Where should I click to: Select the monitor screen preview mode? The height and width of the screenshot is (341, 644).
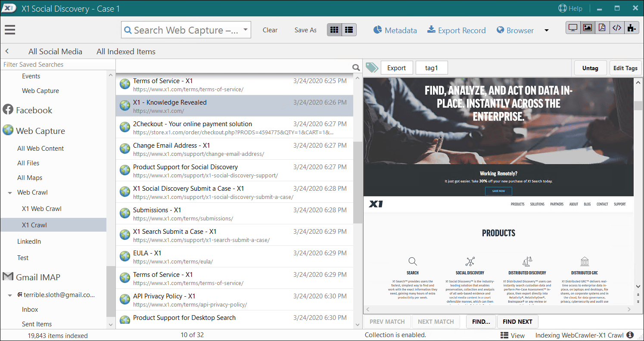click(x=573, y=28)
